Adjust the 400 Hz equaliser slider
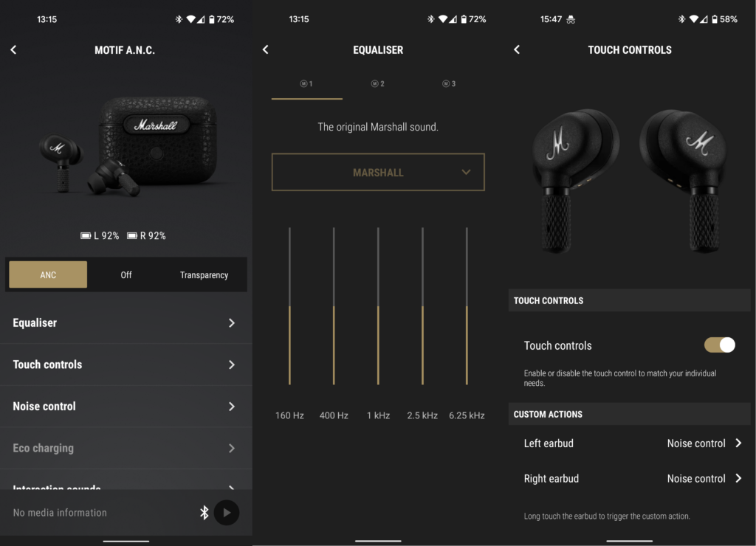Screen dimensions: 756x546 tap(334, 306)
